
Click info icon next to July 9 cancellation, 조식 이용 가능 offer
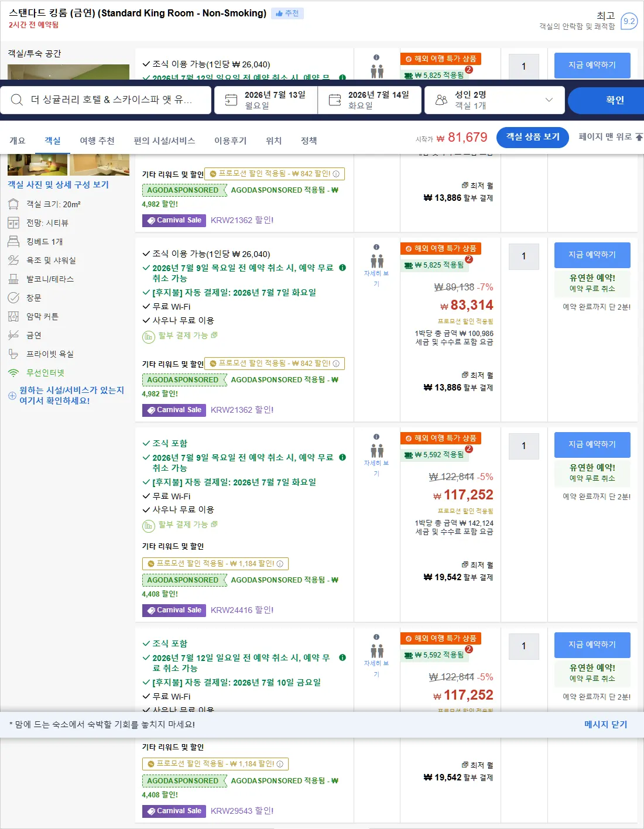coord(342,268)
